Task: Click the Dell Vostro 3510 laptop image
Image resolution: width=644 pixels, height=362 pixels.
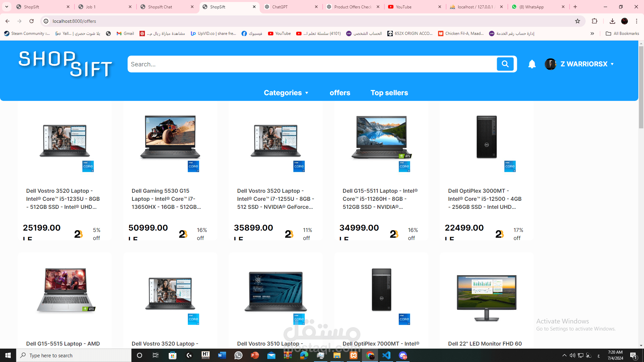Action: coord(276,291)
